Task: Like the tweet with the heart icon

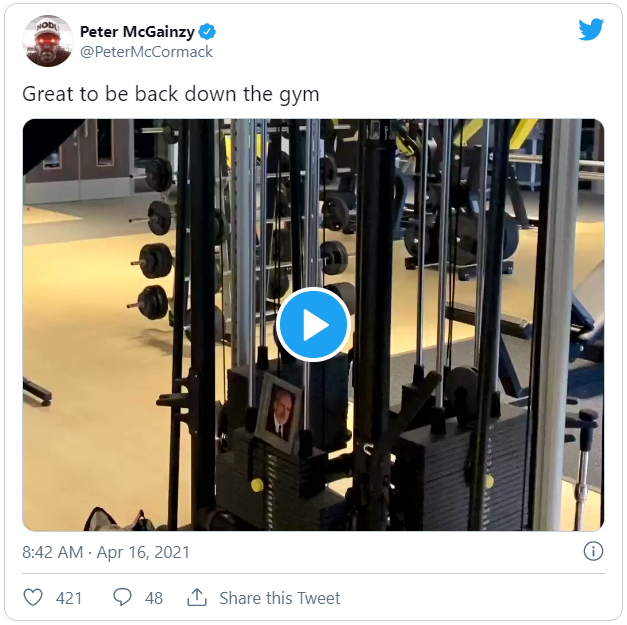Action: point(33,597)
